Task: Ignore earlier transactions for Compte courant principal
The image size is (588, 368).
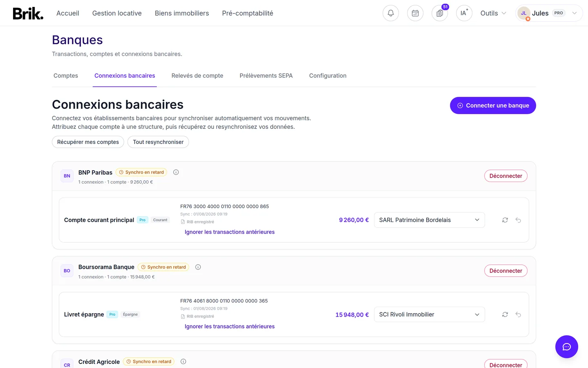Action: (229, 232)
